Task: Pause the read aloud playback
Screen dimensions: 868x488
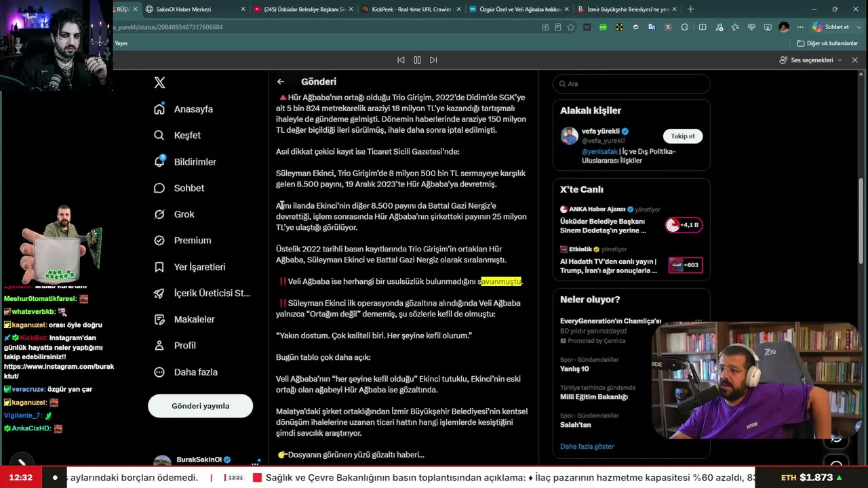Action: coord(417,60)
